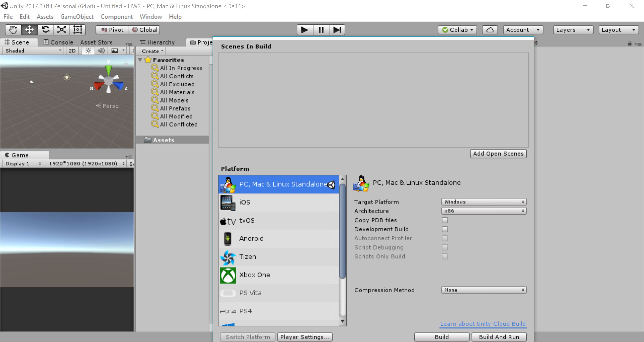
Task: Switch to the Hierarchy tab
Action: coord(158,42)
